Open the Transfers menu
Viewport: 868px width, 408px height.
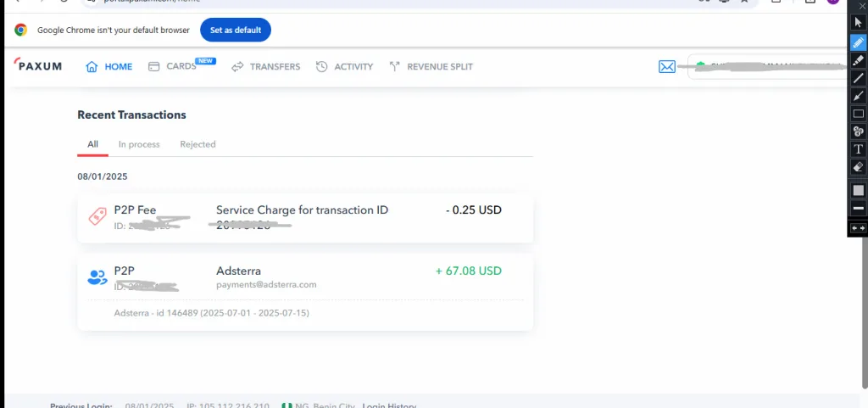pyautogui.click(x=265, y=67)
